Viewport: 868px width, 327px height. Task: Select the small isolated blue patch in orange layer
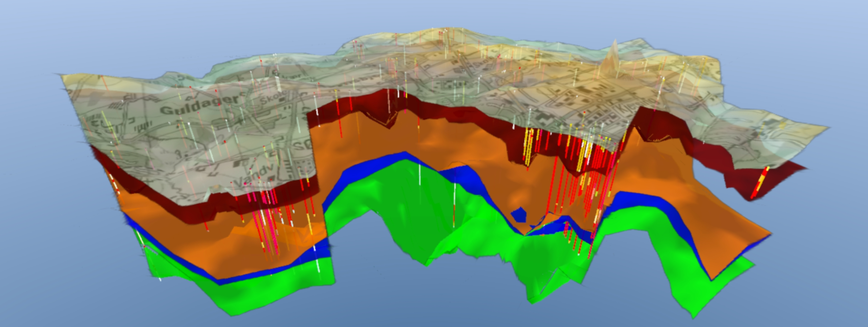[519, 215]
